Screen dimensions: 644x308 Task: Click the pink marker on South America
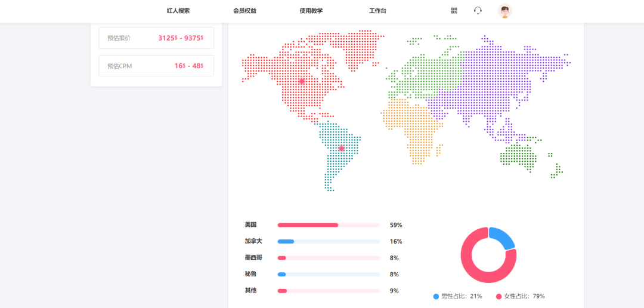point(341,148)
